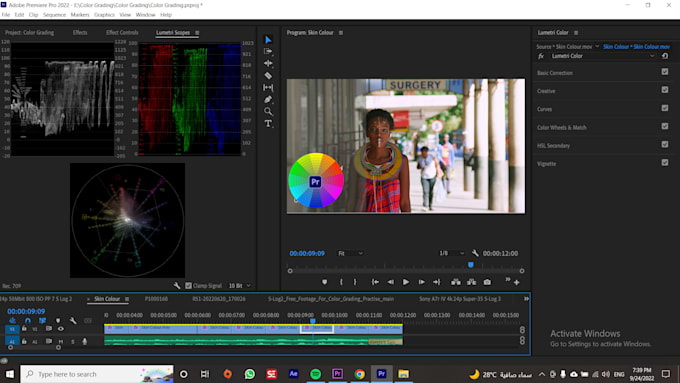The width and height of the screenshot is (680, 383).
Task: Step forward one frame
Action: coord(422,282)
